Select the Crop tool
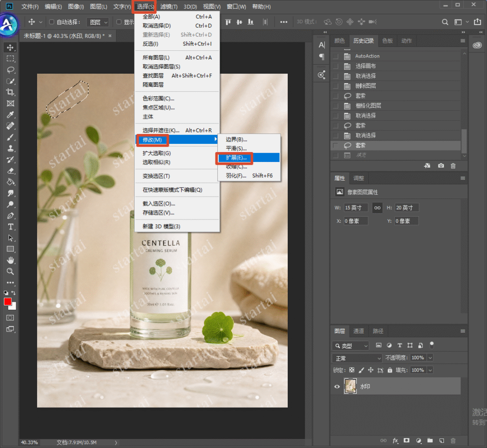Viewport: 487px width, 448px height. pyautogui.click(x=10, y=92)
